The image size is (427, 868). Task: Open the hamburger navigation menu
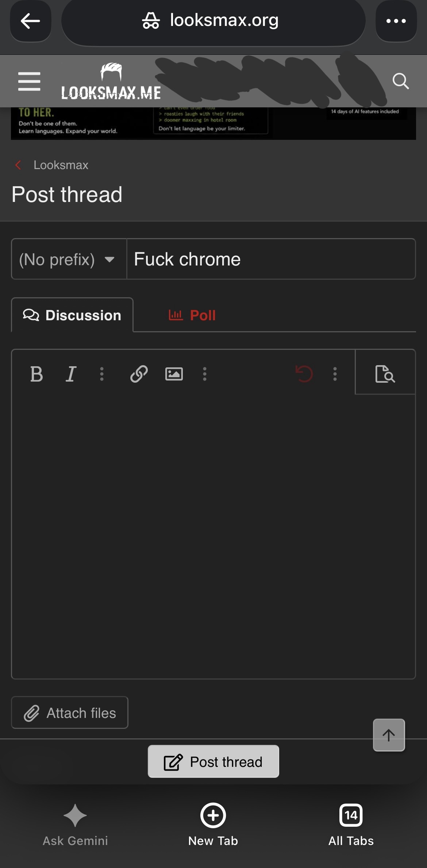coord(29,81)
